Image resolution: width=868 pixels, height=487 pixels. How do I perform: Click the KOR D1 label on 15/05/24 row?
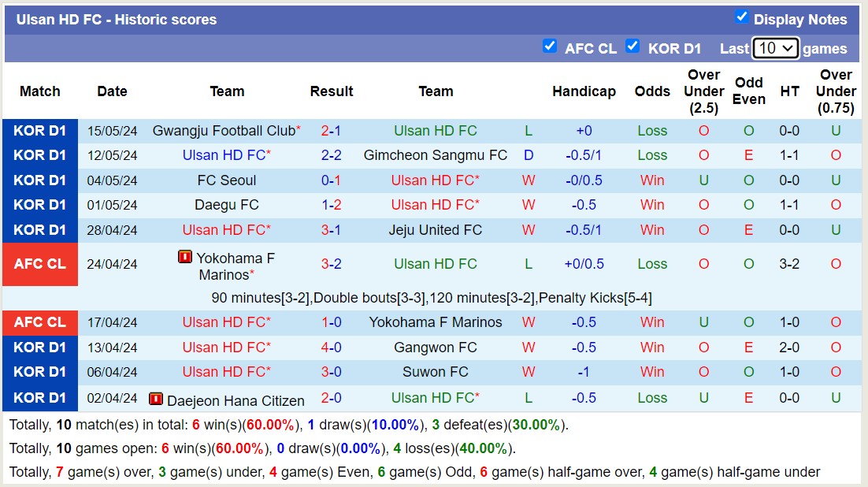[40, 131]
